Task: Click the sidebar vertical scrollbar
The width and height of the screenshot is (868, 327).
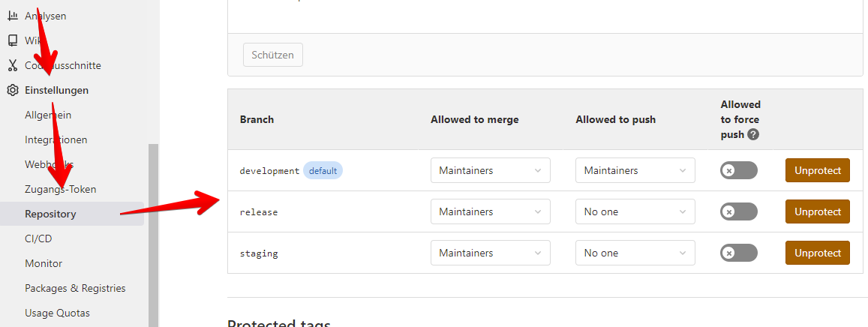Action: click(153, 235)
